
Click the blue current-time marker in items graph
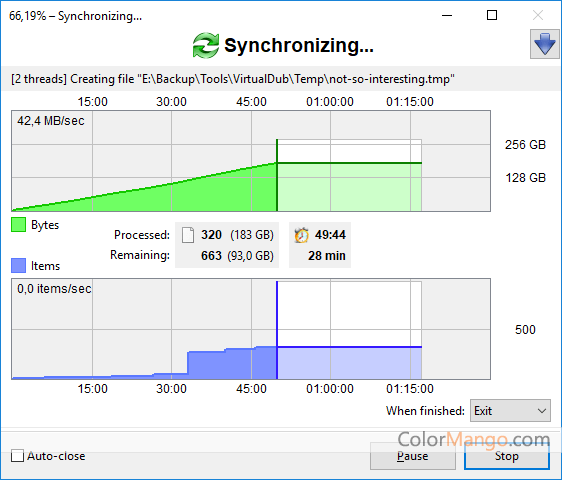click(277, 330)
